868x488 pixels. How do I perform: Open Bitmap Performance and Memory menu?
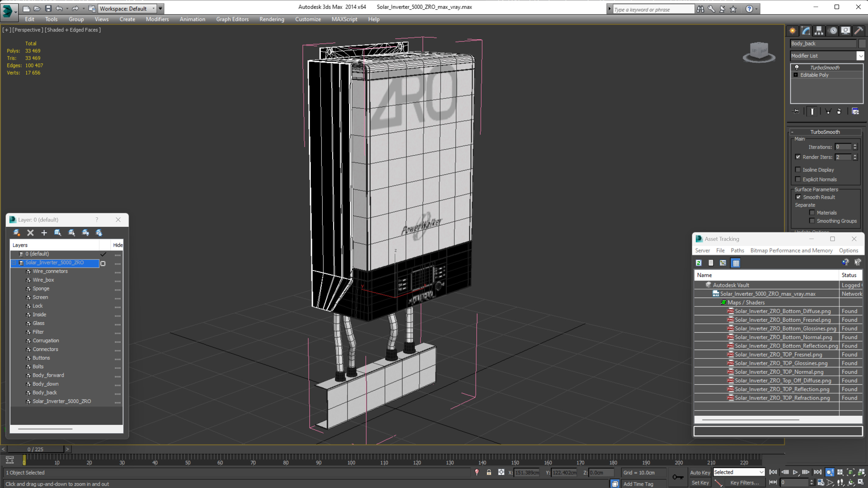click(x=791, y=250)
